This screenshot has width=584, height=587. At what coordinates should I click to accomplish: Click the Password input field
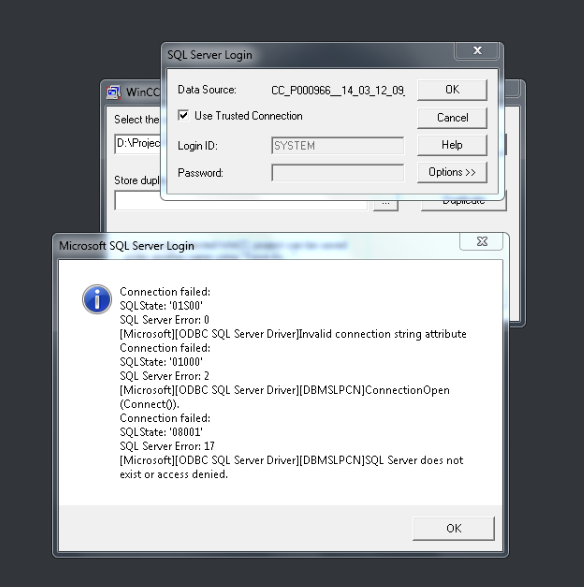[x=337, y=173]
